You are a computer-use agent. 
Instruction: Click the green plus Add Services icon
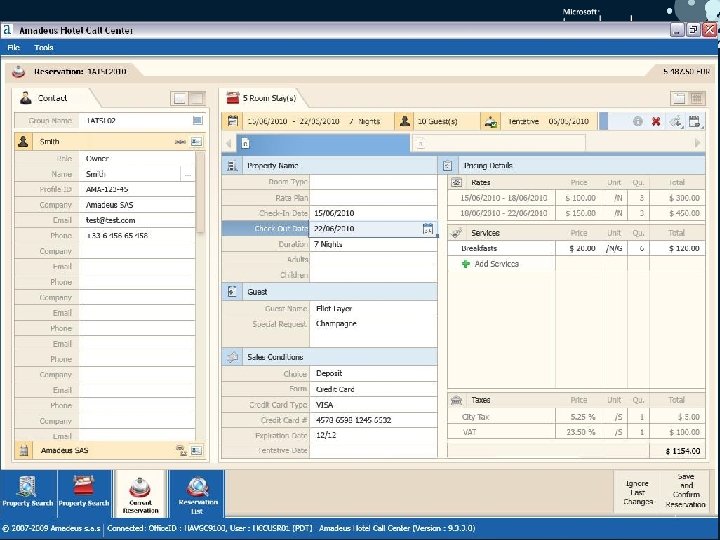pyautogui.click(x=465, y=264)
